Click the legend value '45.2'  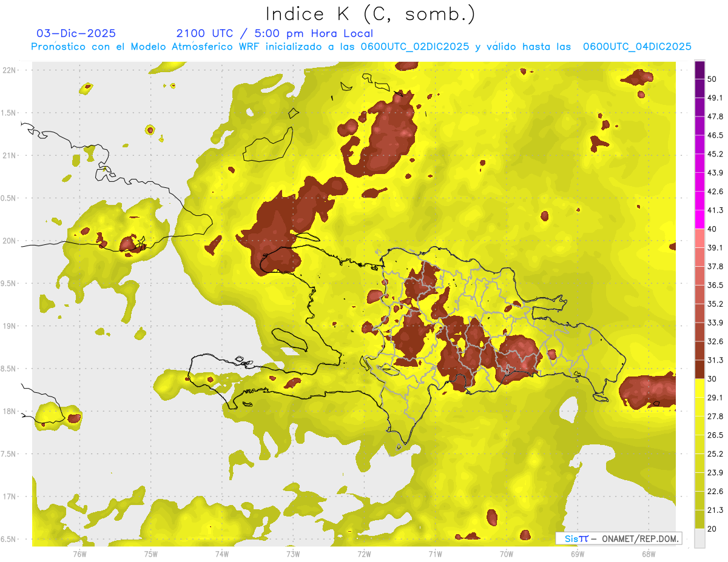point(715,154)
